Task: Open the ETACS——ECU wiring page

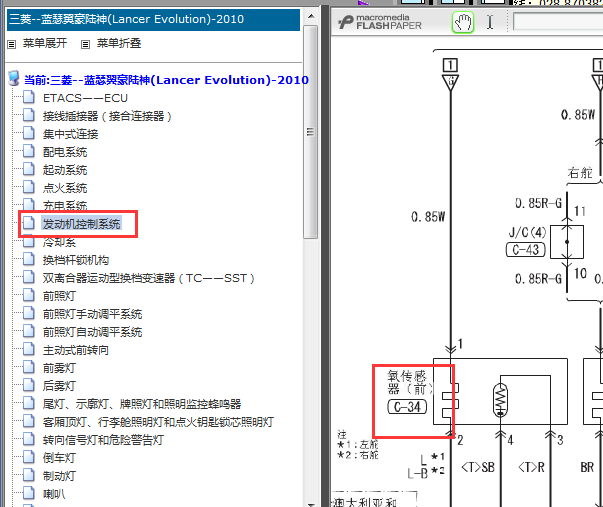Action: tap(85, 98)
